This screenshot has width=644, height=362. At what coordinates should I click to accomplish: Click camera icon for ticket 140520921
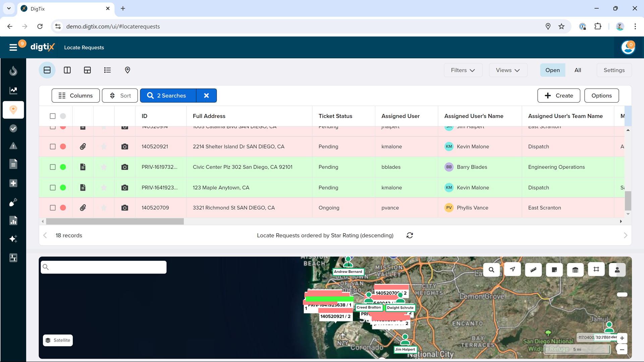(125, 146)
